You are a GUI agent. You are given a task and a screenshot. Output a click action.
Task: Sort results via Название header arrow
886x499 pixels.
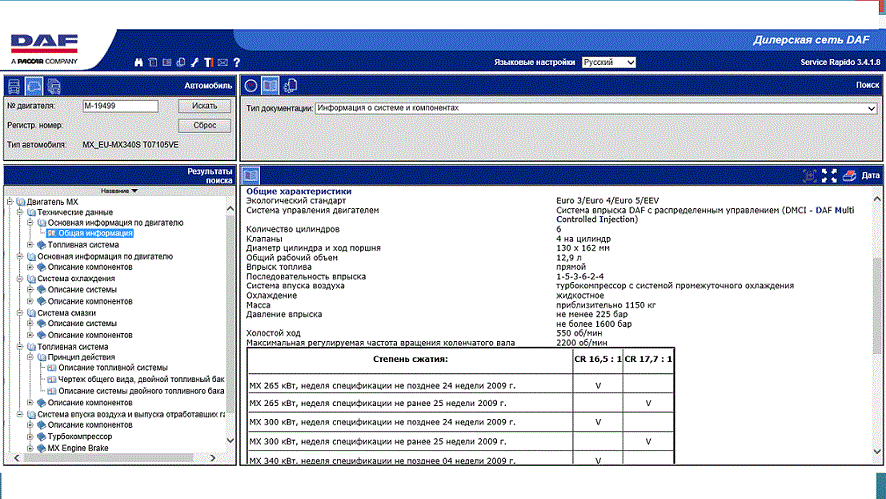pos(134,191)
